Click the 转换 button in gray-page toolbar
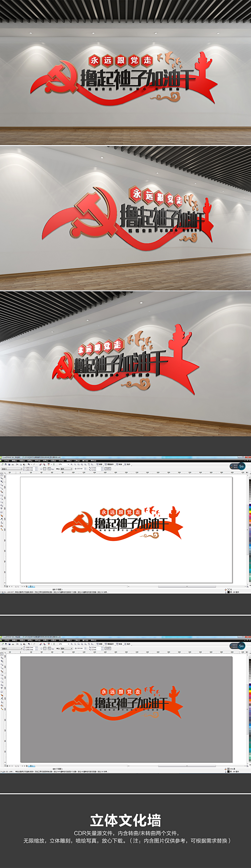Viewport: 251px width, 868px height. pos(120,644)
